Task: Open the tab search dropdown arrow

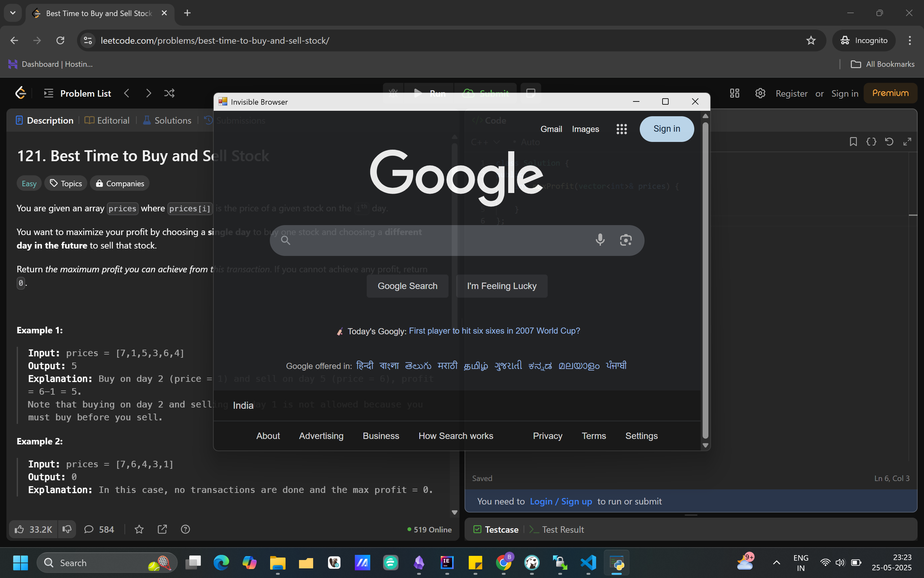Action: click(13, 13)
